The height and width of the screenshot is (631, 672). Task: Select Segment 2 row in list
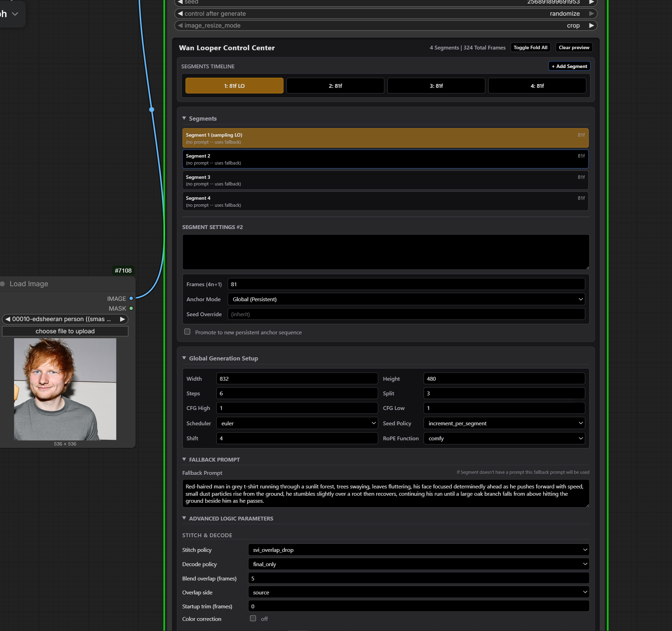point(385,159)
